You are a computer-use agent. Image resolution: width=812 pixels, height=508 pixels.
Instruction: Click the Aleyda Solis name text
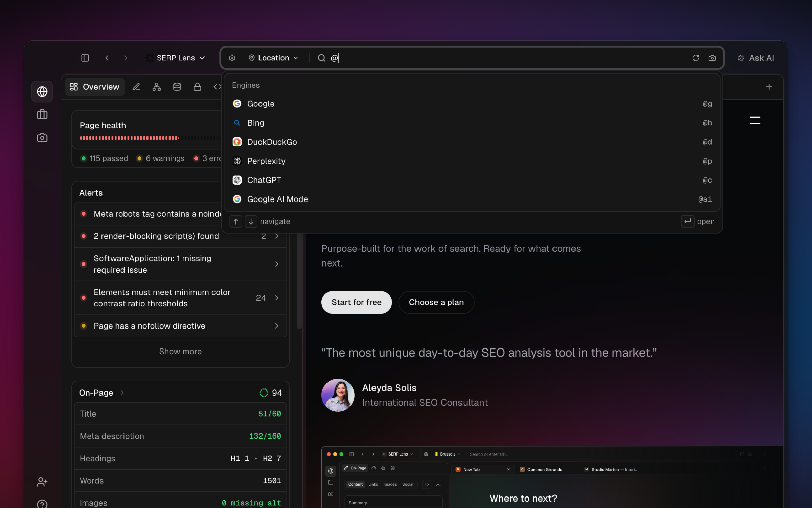389,388
